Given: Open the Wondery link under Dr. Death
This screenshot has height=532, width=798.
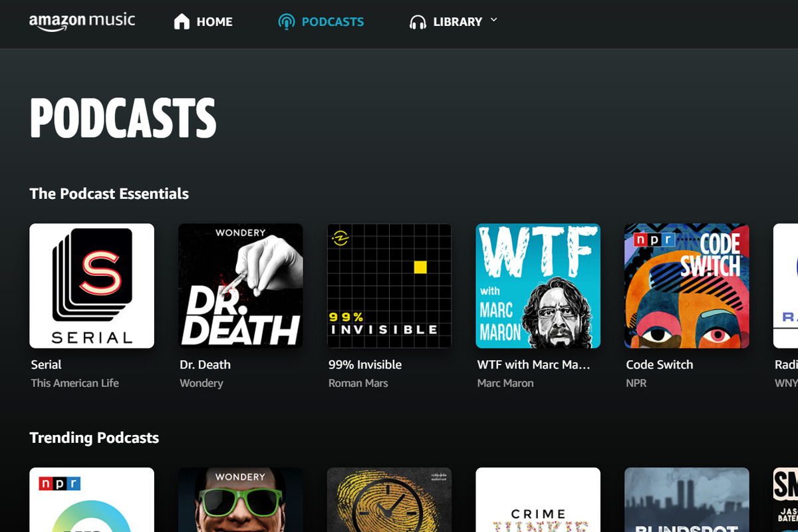Looking at the screenshot, I should click(x=201, y=383).
